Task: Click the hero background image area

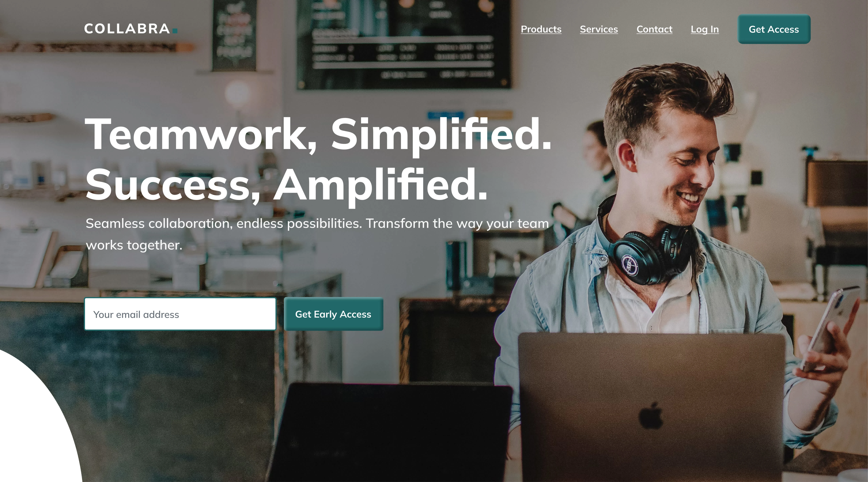Action: [434, 241]
